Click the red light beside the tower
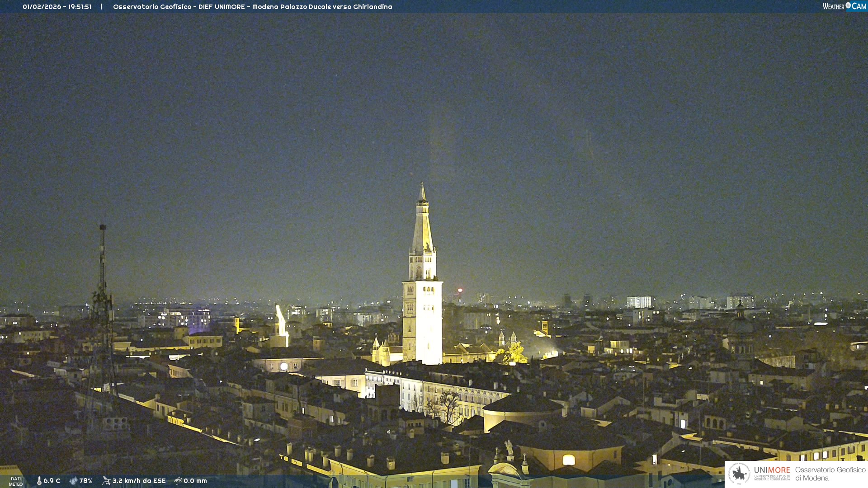This screenshot has height=488, width=868. pyautogui.click(x=460, y=290)
